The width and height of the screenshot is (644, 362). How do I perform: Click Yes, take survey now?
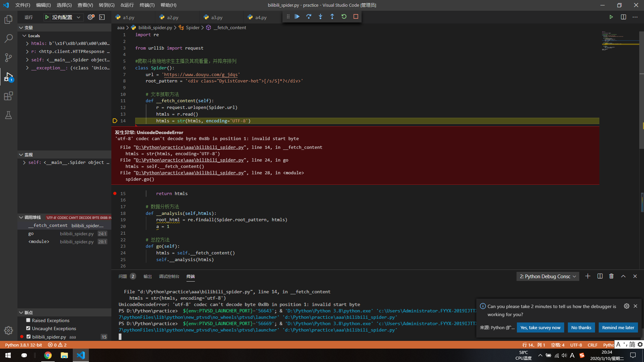[x=540, y=327]
